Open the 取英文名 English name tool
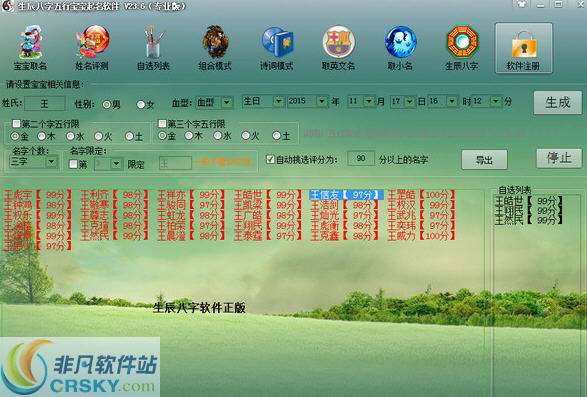587x397 pixels. [x=338, y=48]
